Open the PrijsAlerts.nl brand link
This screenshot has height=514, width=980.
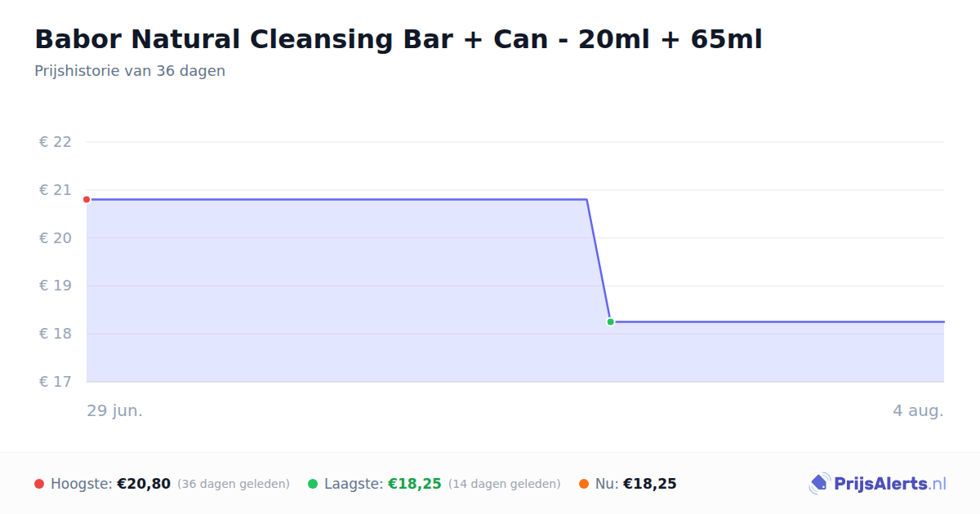878,484
